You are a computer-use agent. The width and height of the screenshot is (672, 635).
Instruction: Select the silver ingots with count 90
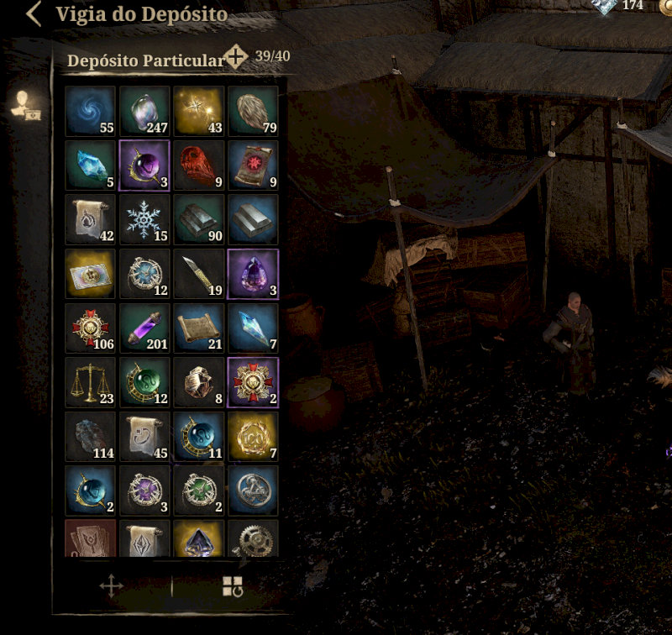tap(199, 219)
